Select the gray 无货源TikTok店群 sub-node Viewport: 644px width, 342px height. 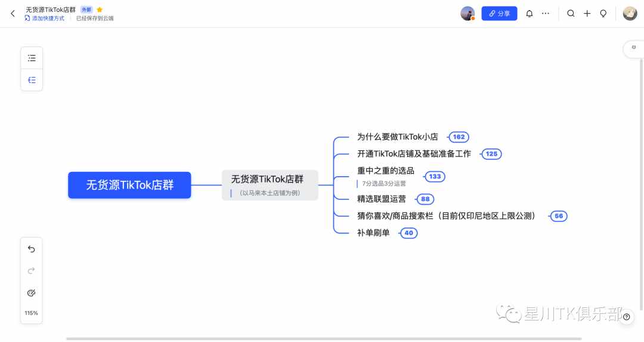(270, 185)
